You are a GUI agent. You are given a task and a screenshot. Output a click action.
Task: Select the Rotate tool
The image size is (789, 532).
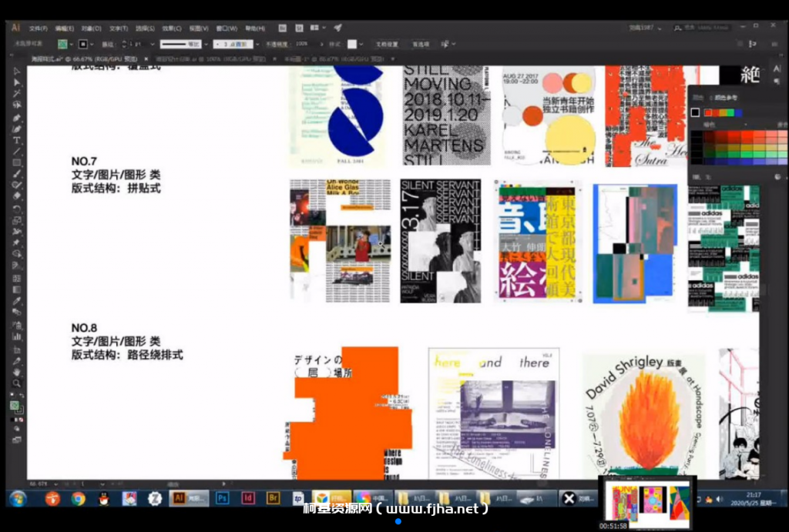click(x=17, y=208)
